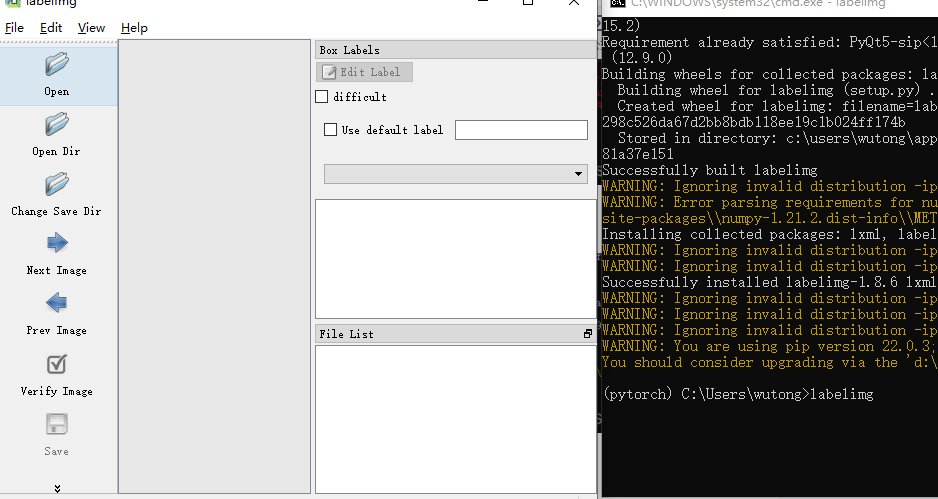Click the Box Labels panel header

click(x=456, y=50)
